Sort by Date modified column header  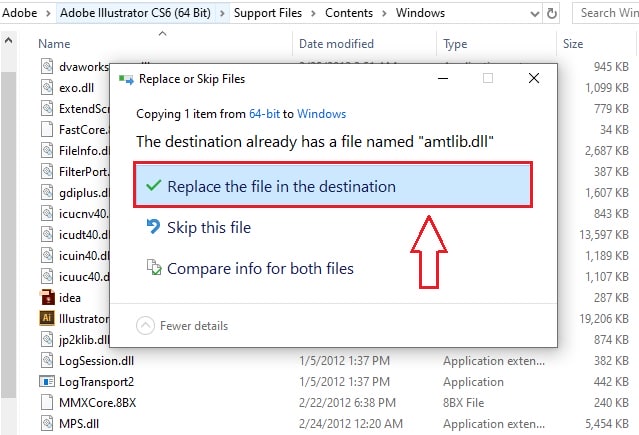pos(336,44)
